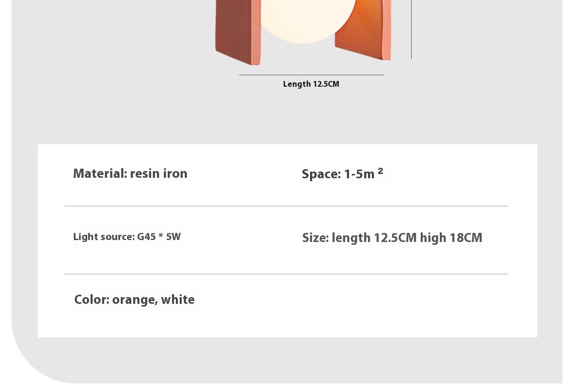Click "G45" in the Light source row
This screenshot has width=575, height=392.
coord(146,237)
